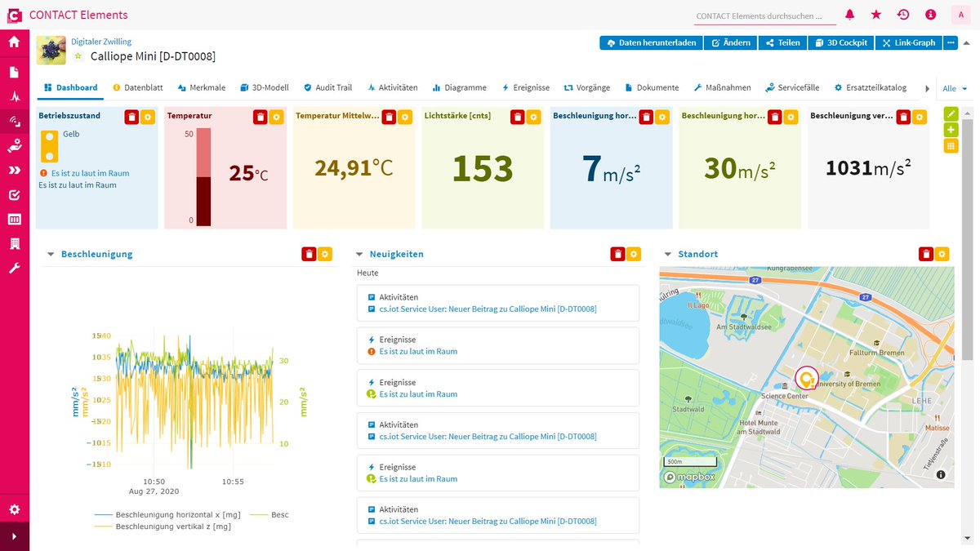The height and width of the screenshot is (551, 980).
Task: Open the Home icon in the left sidebar
Action: [x=13, y=41]
